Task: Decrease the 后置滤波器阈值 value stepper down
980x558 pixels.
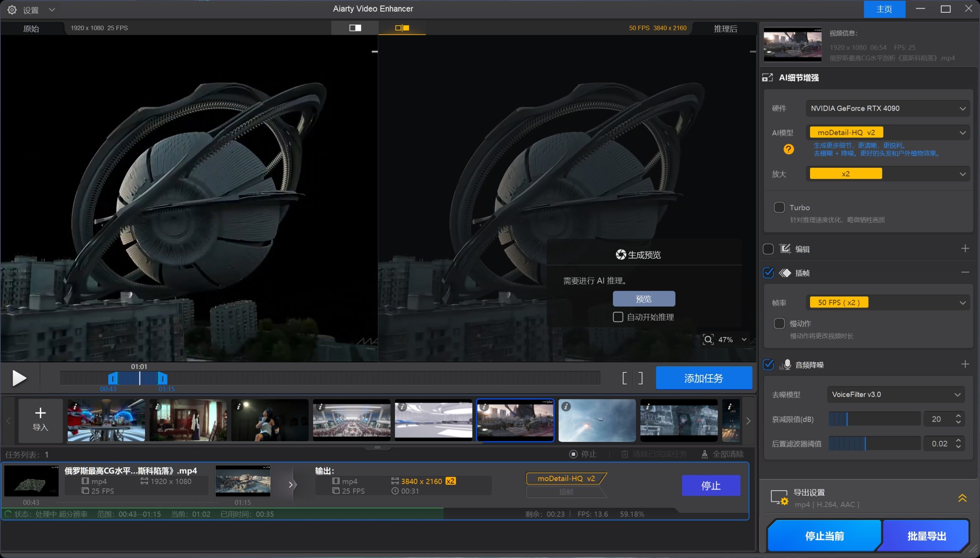Action: pyautogui.click(x=958, y=447)
